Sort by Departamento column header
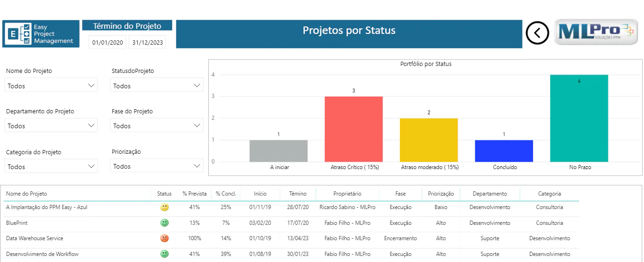The width and height of the screenshot is (644, 262). point(490,194)
